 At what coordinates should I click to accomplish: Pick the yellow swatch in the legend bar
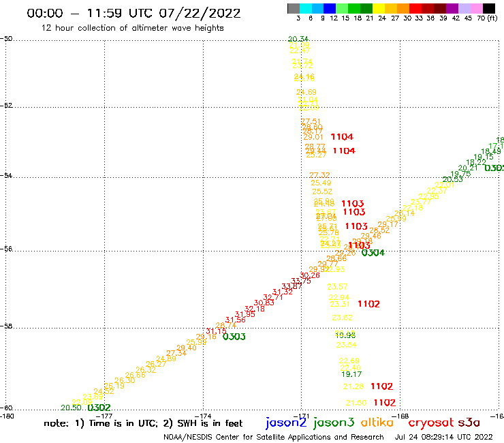click(379, 8)
